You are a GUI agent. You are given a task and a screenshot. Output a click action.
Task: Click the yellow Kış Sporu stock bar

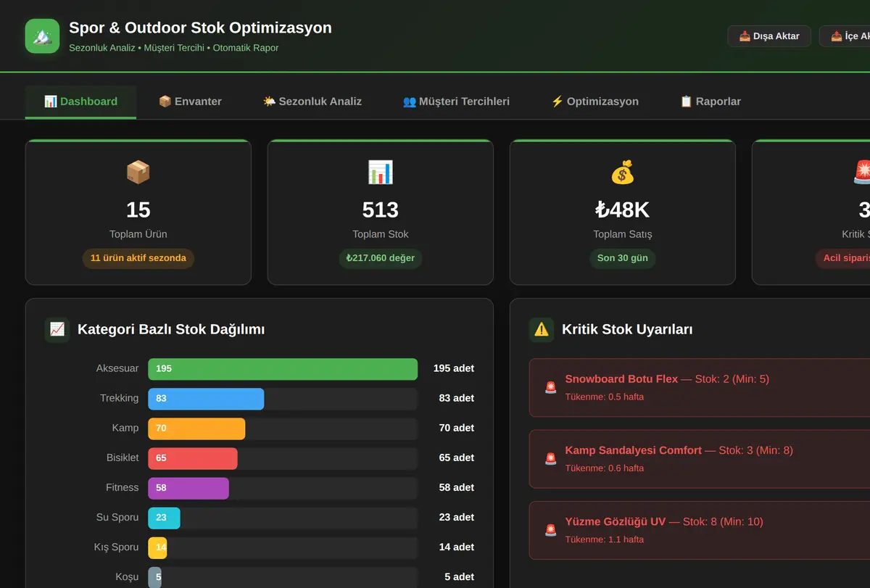click(157, 547)
